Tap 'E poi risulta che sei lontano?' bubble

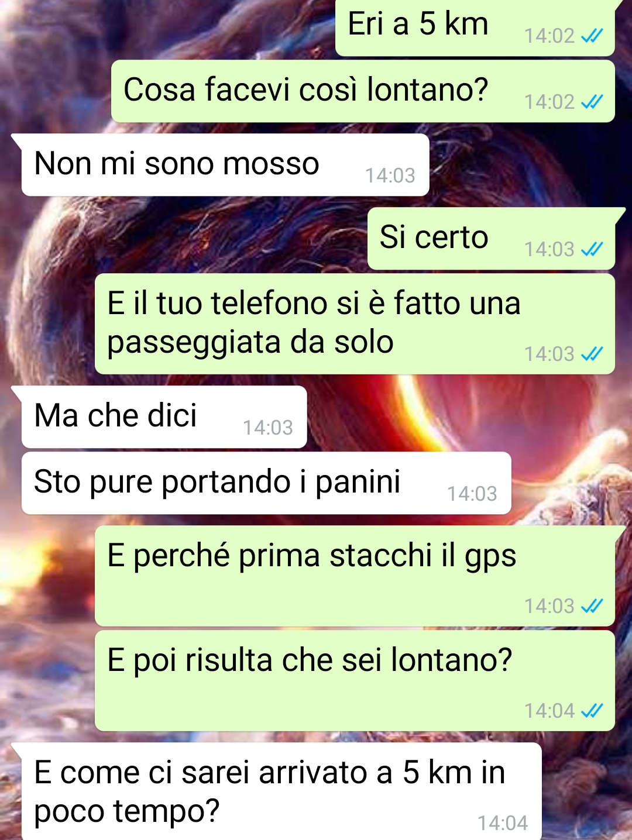pos(355,681)
